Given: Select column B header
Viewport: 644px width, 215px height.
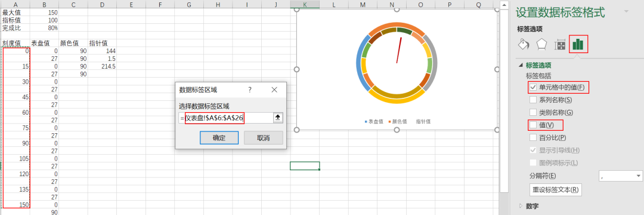Looking at the screenshot, I should (x=44, y=4).
